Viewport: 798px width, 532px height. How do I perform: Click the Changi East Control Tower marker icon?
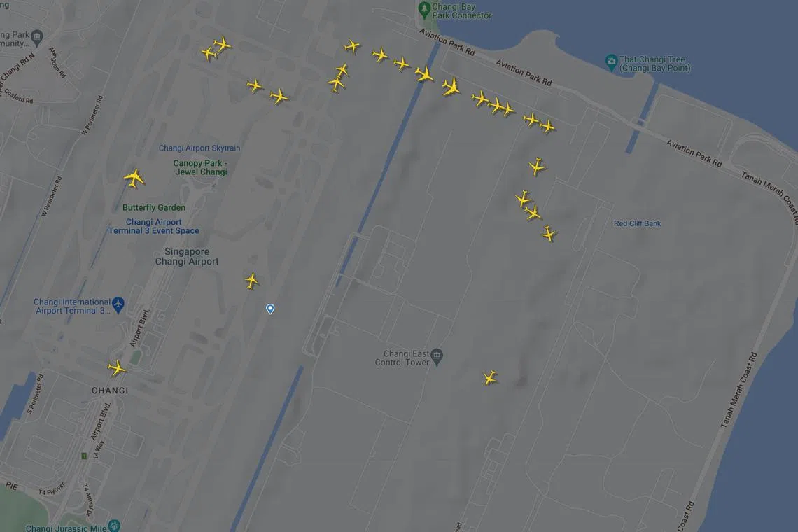437,356
